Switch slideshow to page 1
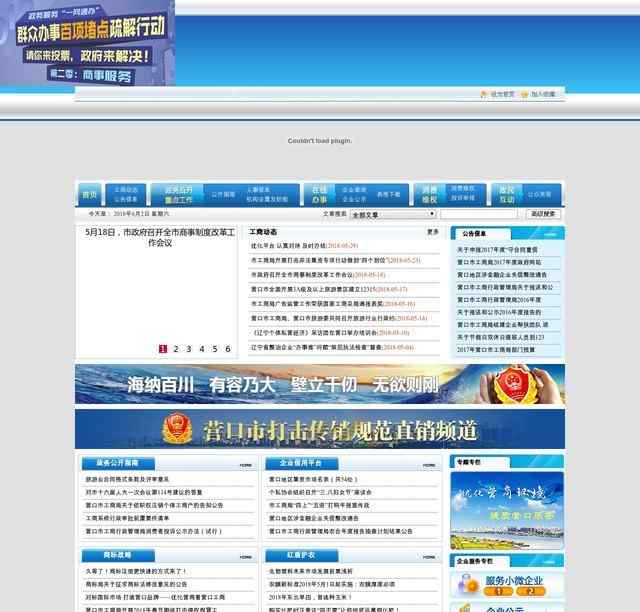The width and height of the screenshot is (640, 612). coord(162,349)
